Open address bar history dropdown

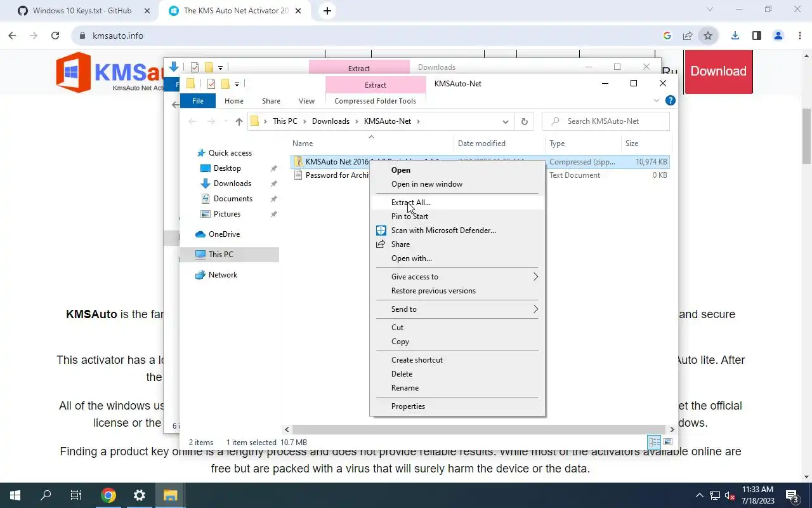click(505, 121)
